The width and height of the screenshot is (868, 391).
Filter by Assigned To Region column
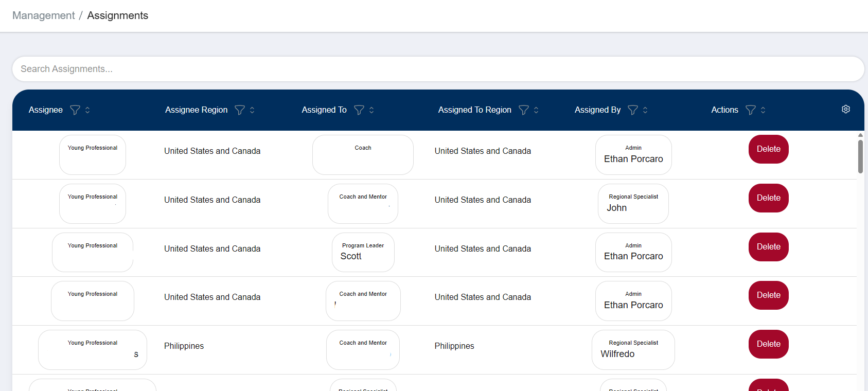tap(524, 110)
